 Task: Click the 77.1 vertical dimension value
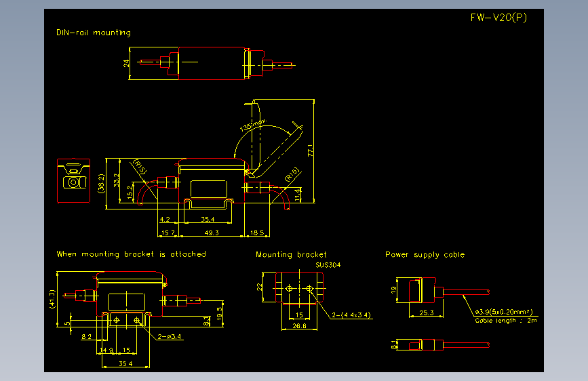click(x=310, y=151)
